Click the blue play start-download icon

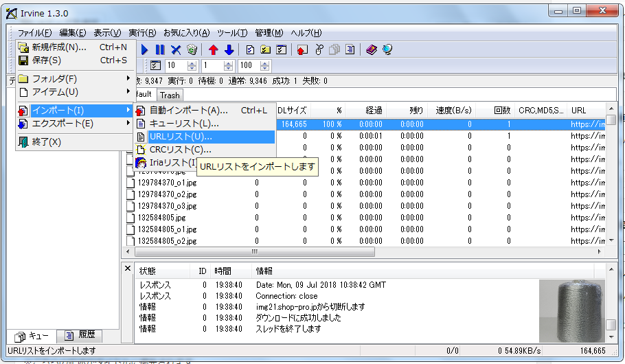(145, 49)
